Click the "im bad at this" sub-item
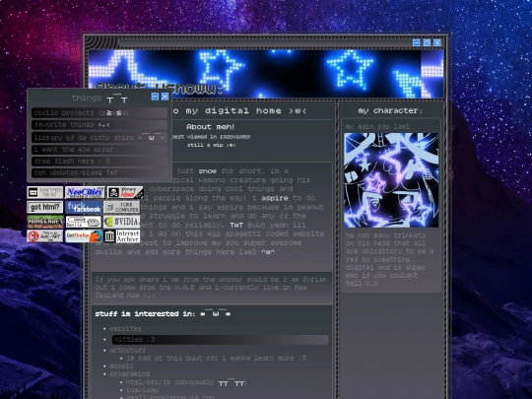 (216, 359)
